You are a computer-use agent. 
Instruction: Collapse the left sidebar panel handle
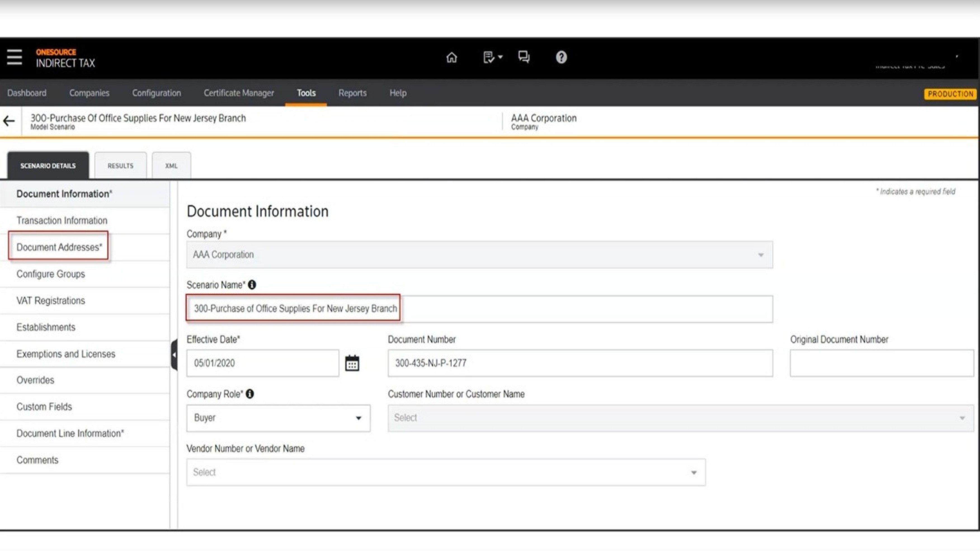point(174,355)
